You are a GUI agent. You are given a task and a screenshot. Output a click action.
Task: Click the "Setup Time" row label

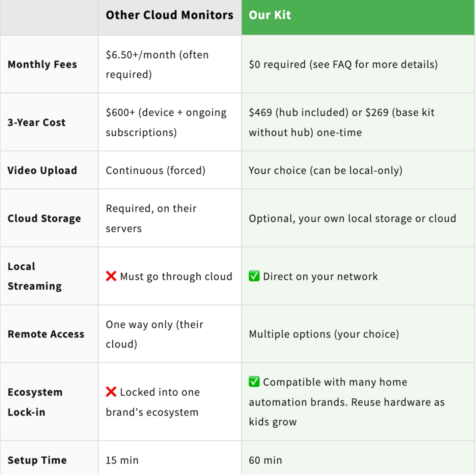(x=37, y=460)
